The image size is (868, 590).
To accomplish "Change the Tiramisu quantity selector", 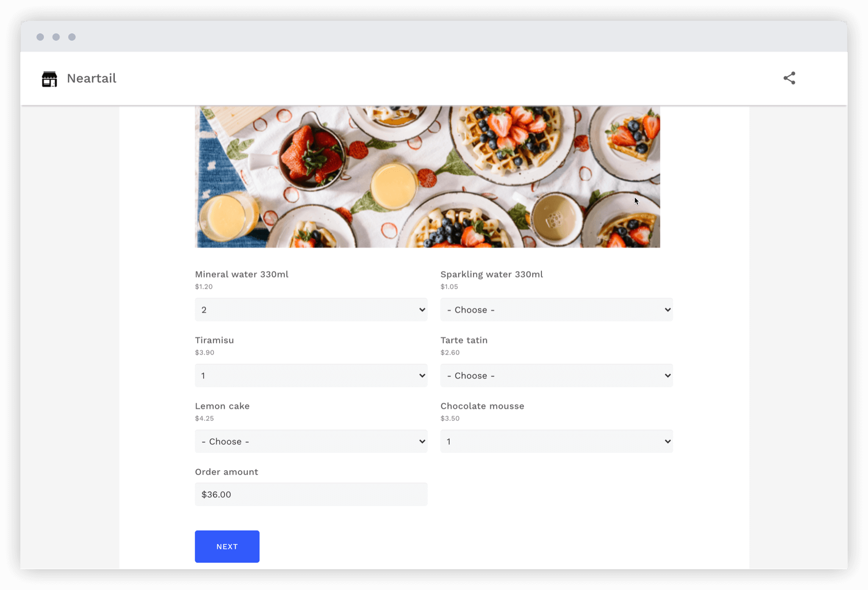I will [311, 375].
